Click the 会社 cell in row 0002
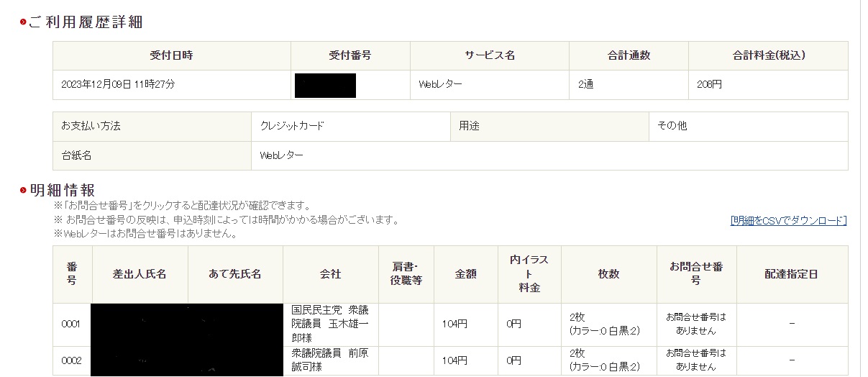This screenshot has width=868, height=377. [x=330, y=360]
